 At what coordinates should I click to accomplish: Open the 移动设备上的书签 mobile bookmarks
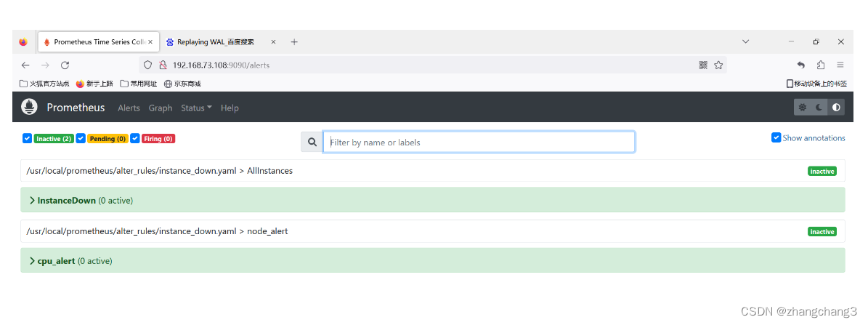tap(816, 84)
